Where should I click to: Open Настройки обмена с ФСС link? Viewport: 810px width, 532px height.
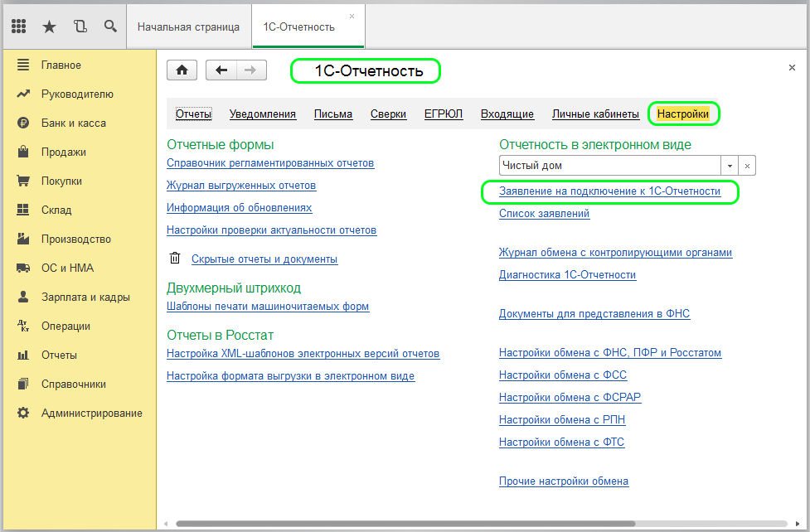pyautogui.click(x=563, y=375)
